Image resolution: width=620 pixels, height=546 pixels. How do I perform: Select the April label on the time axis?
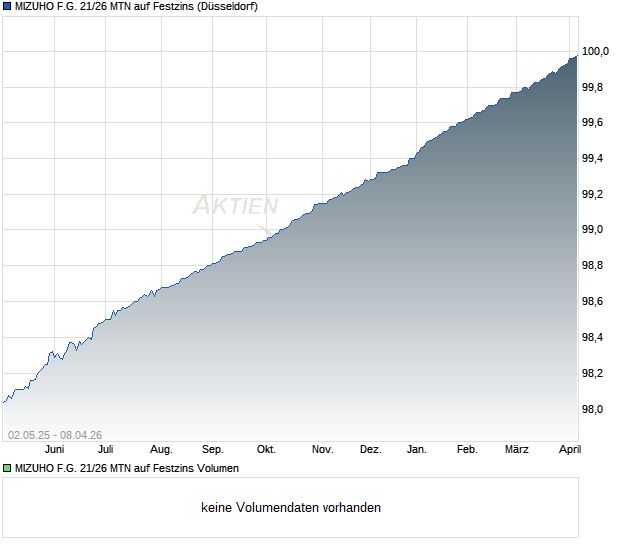(x=570, y=450)
